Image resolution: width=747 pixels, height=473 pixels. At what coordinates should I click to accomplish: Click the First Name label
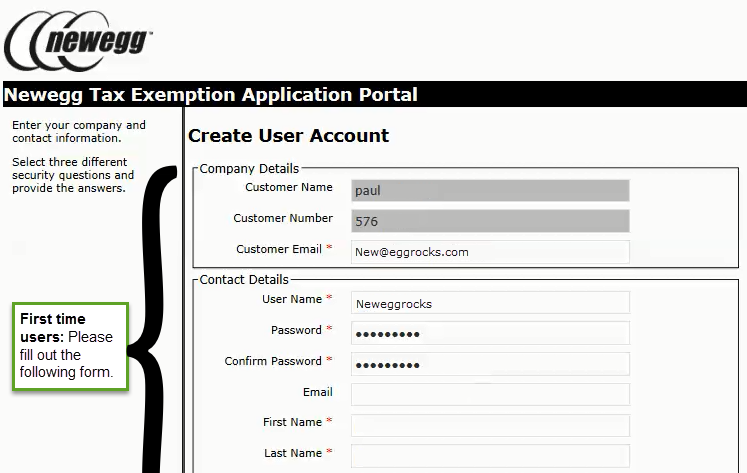[x=293, y=422]
